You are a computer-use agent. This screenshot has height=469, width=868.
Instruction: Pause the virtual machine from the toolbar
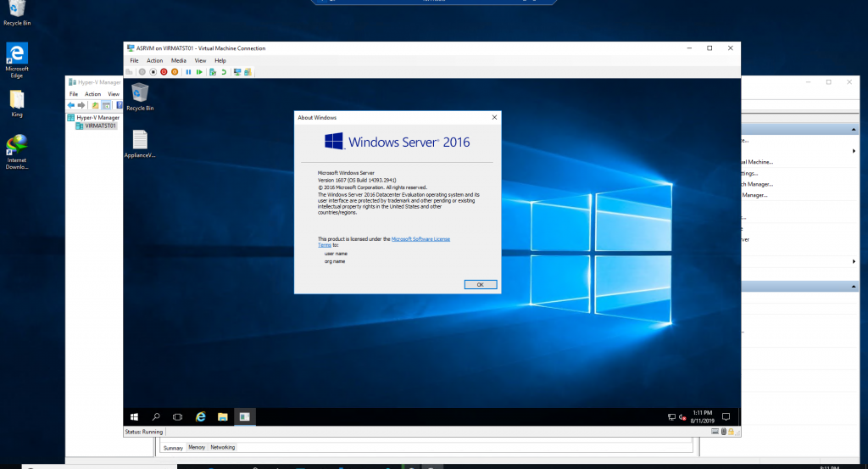[x=189, y=72]
